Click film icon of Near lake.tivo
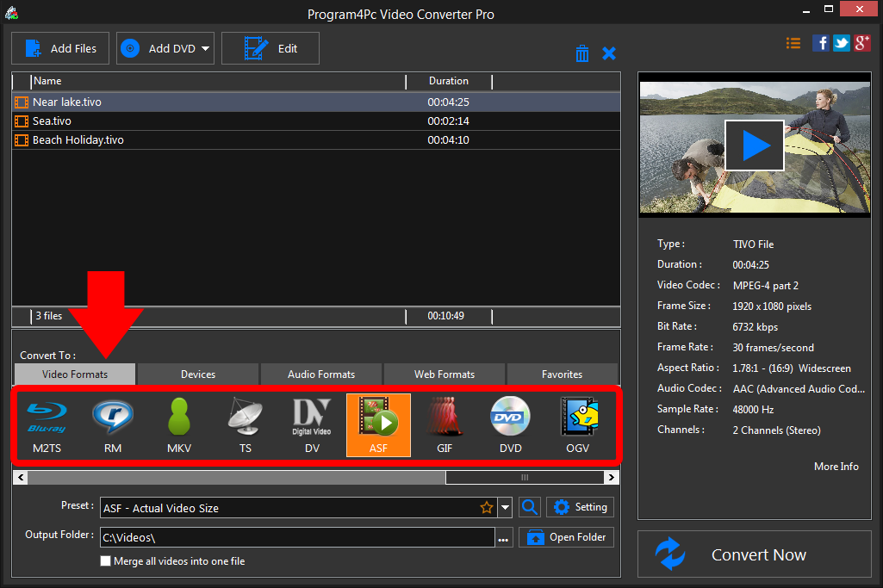883x588 pixels. click(x=22, y=102)
